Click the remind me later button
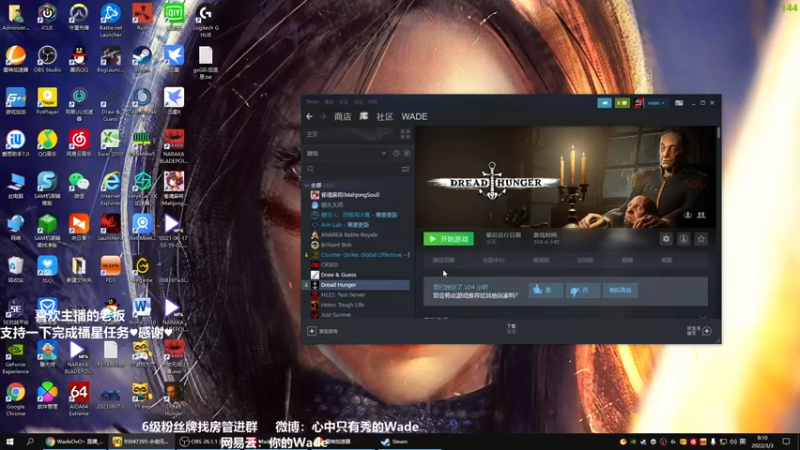This screenshot has width=800, height=450. pyautogui.click(x=620, y=290)
